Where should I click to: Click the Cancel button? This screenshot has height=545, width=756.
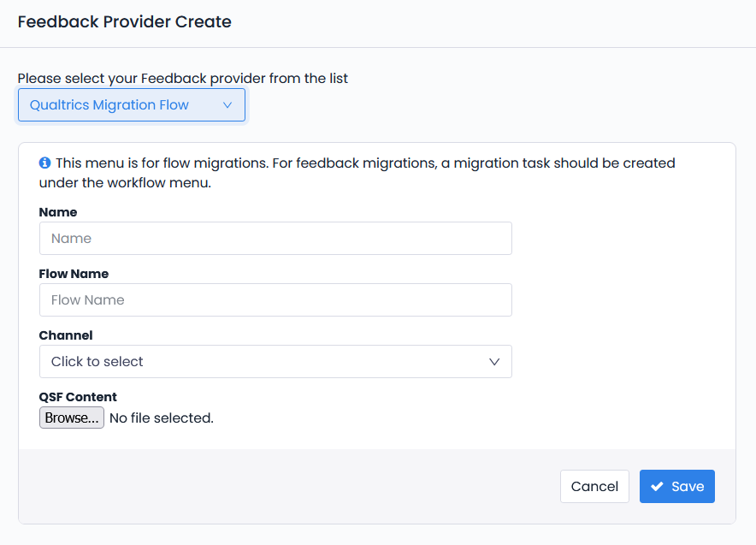coord(594,487)
